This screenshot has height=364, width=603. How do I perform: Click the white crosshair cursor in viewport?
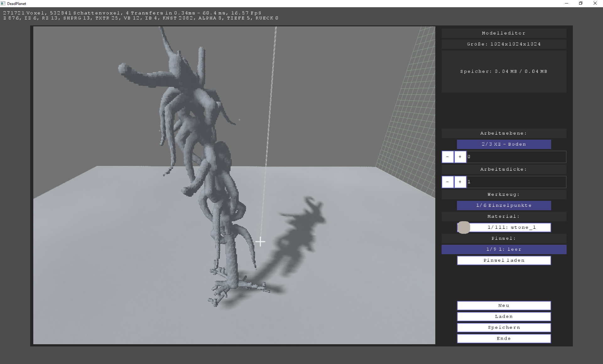260,242
